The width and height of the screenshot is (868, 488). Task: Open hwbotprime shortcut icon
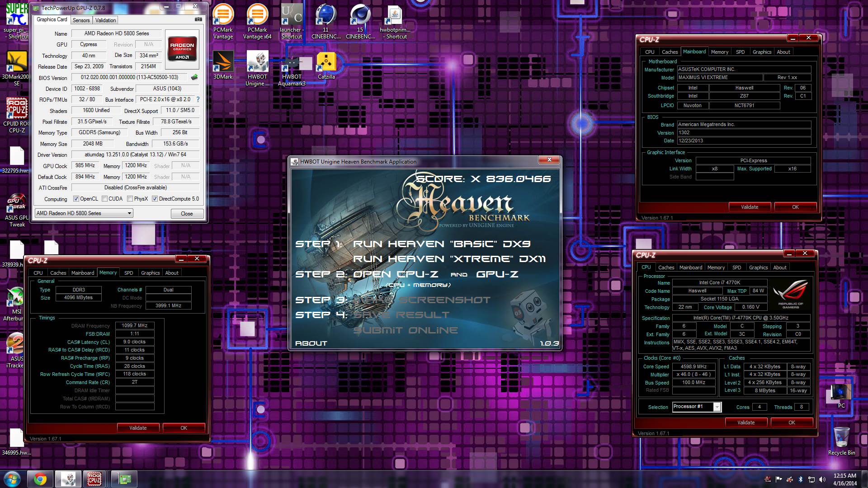click(x=395, y=21)
